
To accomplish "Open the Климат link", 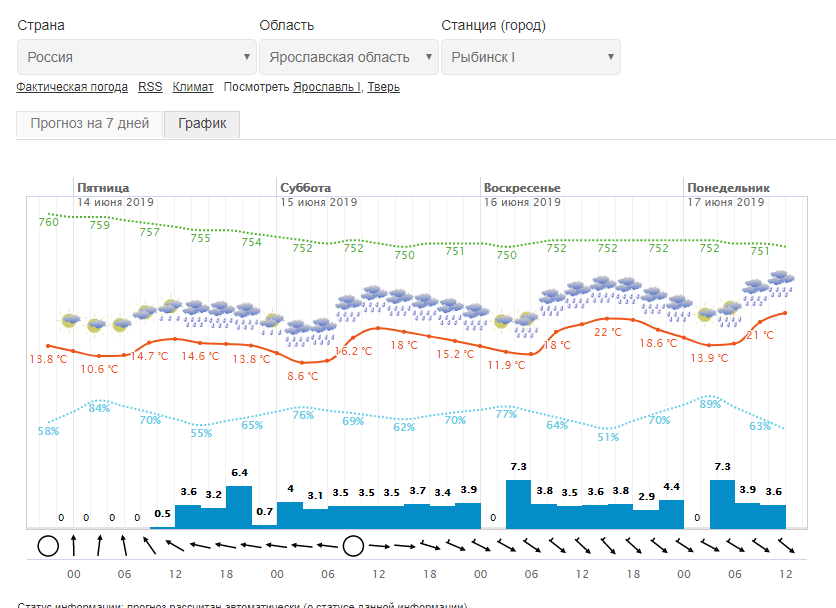I will (x=193, y=87).
